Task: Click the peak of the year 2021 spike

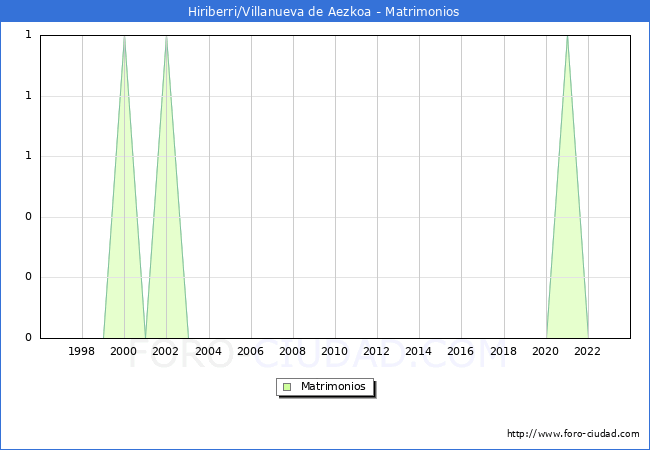Action: coord(567,37)
